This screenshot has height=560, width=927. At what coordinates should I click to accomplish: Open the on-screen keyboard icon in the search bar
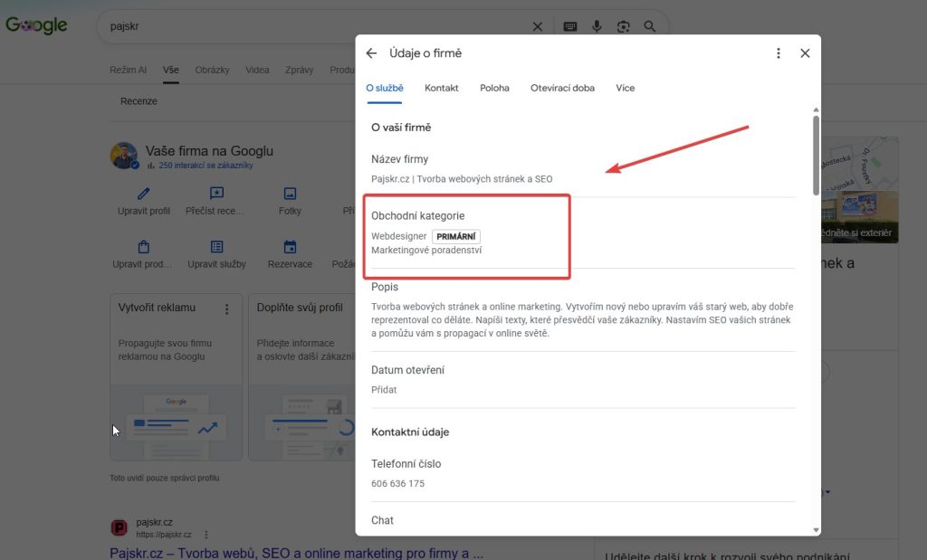tap(570, 26)
